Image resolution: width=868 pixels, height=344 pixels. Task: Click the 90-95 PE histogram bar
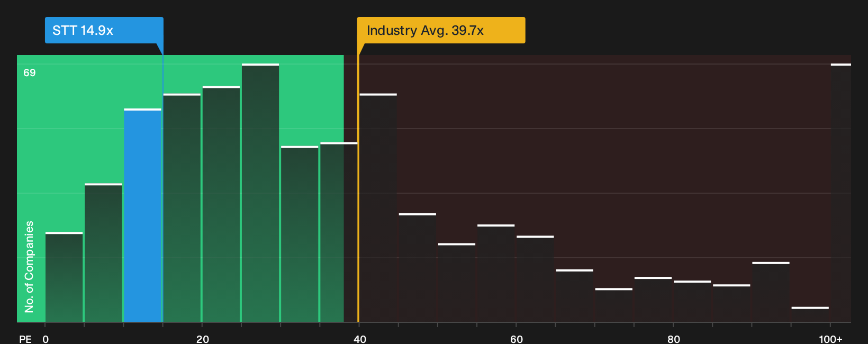pyautogui.click(x=771, y=292)
